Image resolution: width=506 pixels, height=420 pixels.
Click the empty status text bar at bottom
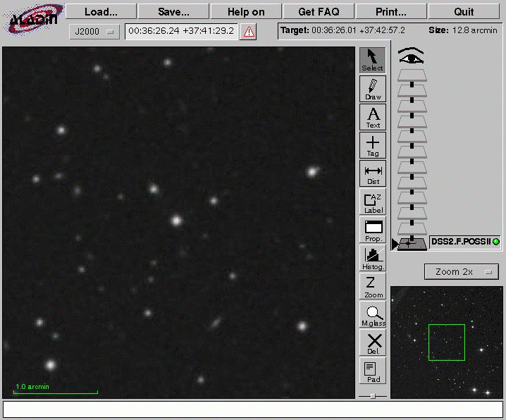(x=253, y=409)
